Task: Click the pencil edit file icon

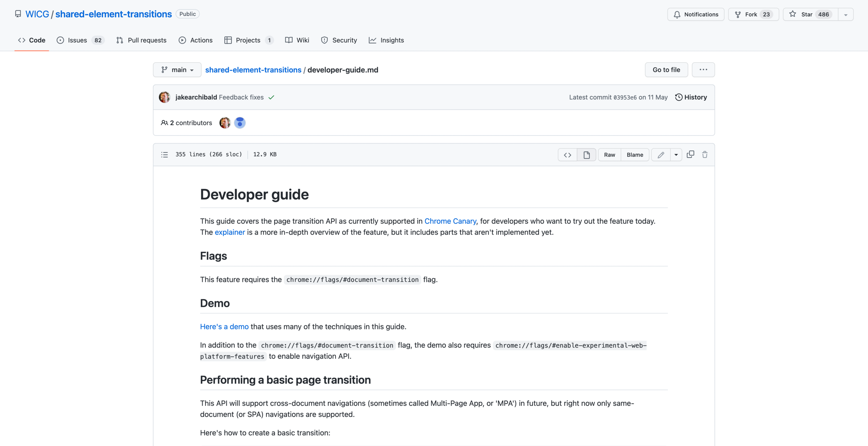Action: click(661, 155)
